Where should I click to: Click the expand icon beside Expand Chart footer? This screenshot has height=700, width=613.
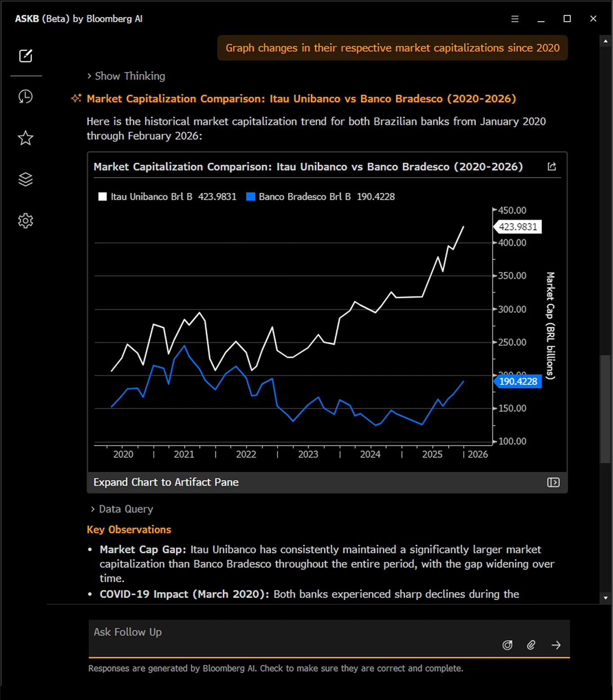pyautogui.click(x=553, y=482)
